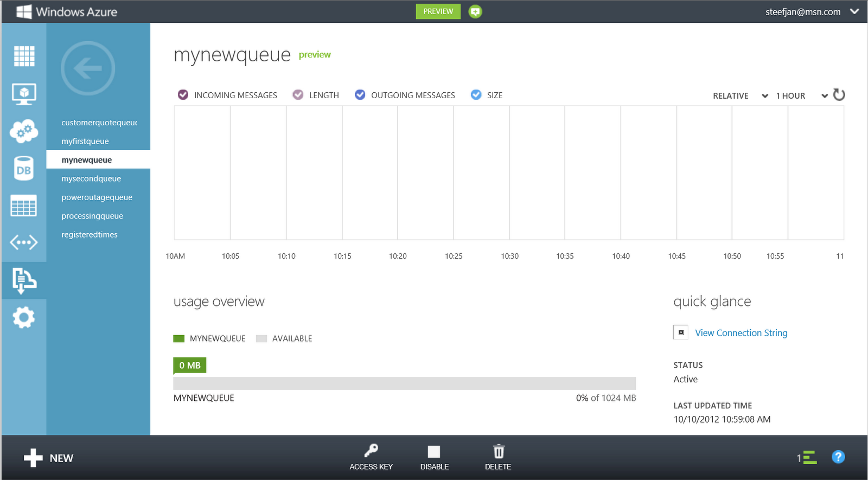
Task: Click the last updated time value
Action: (x=722, y=419)
